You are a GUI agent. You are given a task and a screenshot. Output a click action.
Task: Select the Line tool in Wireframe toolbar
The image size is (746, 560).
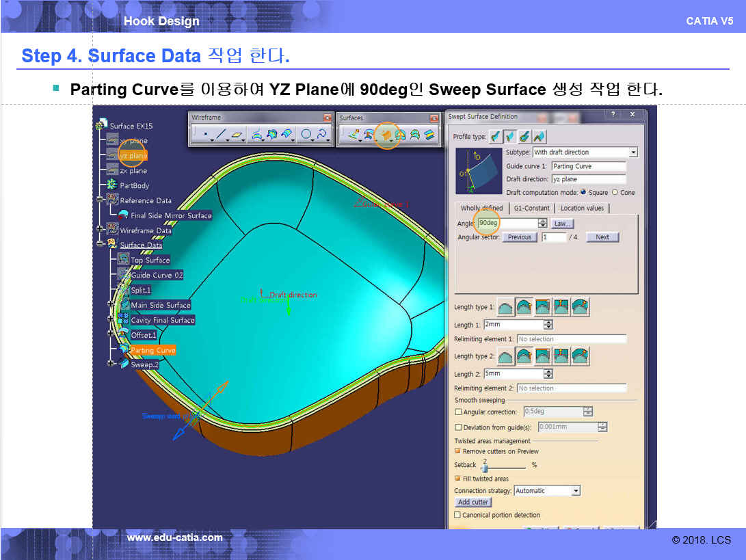pos(222,135)
